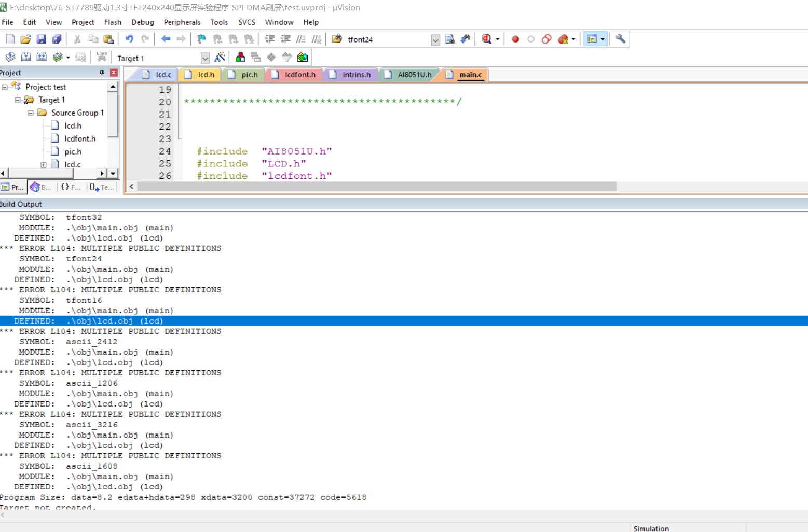Open the Target 1 selection dropdown
Screen dimensions: 808x532
(x=205, y=58)
